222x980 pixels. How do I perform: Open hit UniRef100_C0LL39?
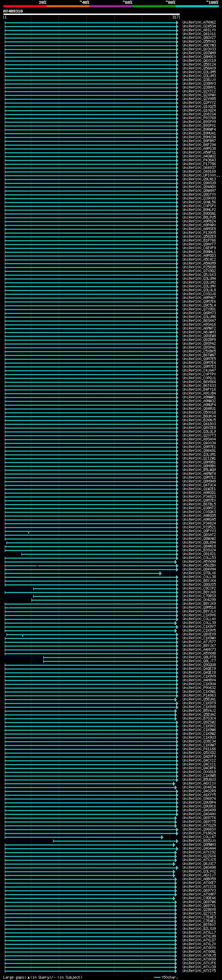(199, 623)
